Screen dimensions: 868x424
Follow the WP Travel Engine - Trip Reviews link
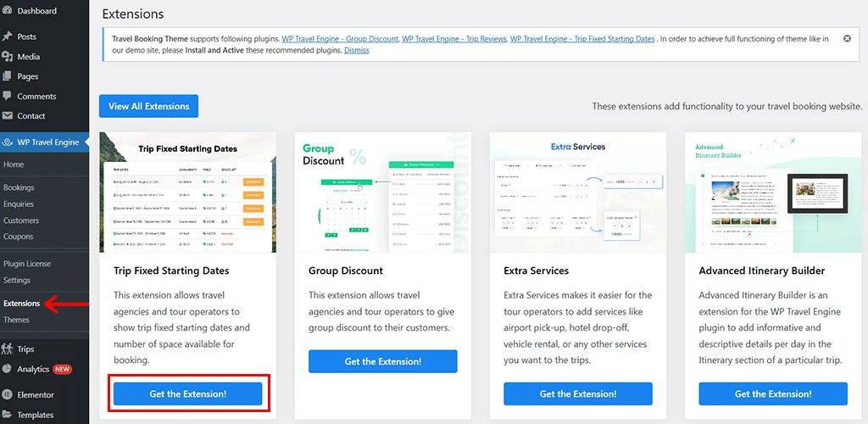[454, 39]
